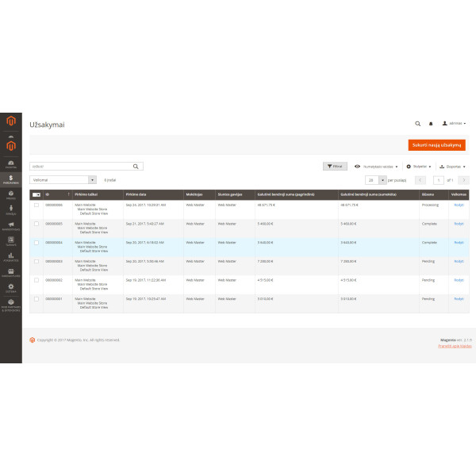Select the checkbox for order 000000003

coord(36,261)
